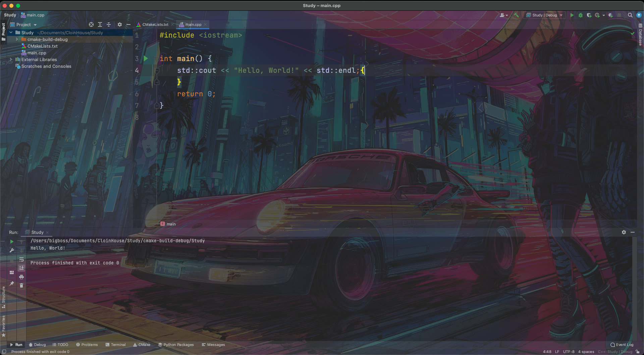
Task: Click the gutter run arrow beside main()
Action: [x=146, y=58]
